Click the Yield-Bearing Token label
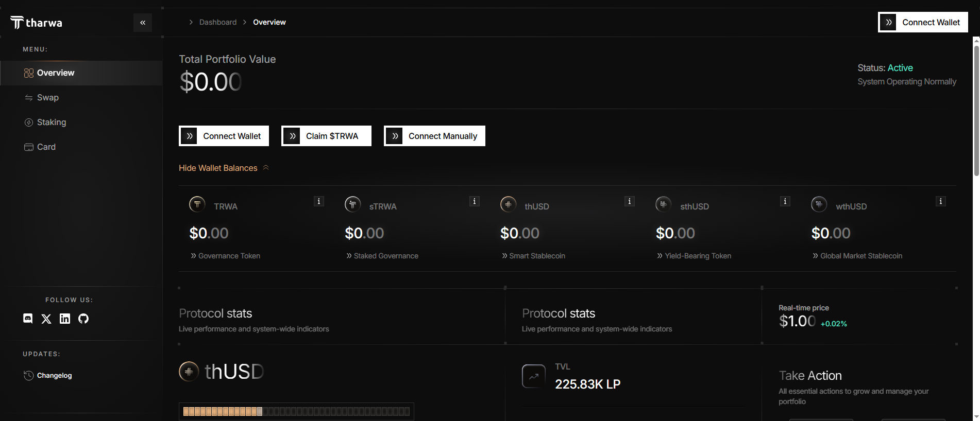The image size is (980, 421). click(698, 256)
